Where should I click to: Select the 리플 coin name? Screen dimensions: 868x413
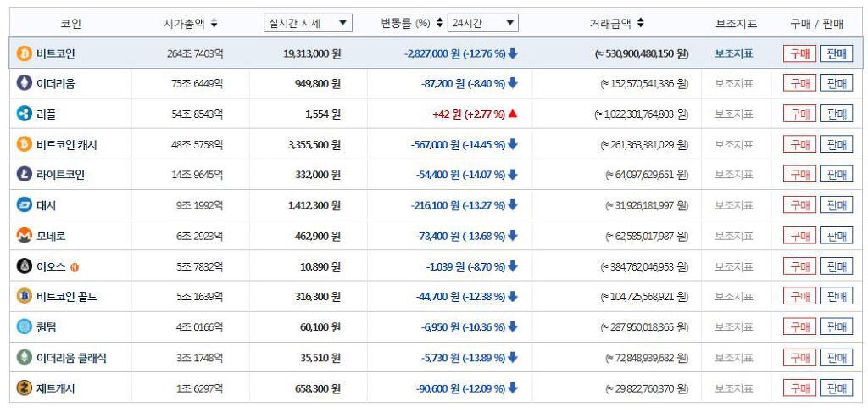coord(47,114)
